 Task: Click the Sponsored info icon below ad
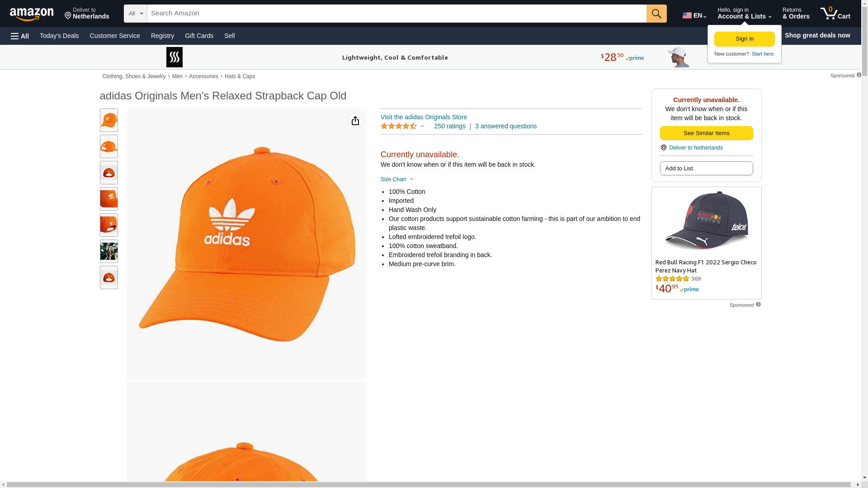[758, 305]
